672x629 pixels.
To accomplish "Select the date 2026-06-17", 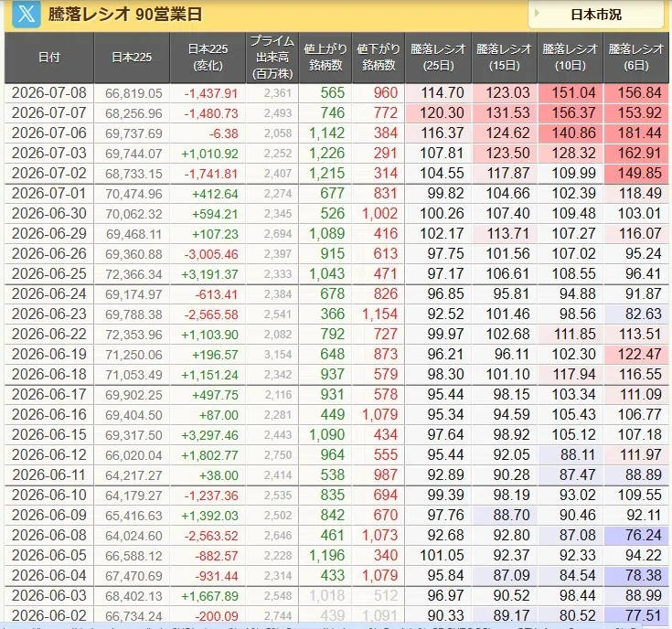I will tap(48, 395).
